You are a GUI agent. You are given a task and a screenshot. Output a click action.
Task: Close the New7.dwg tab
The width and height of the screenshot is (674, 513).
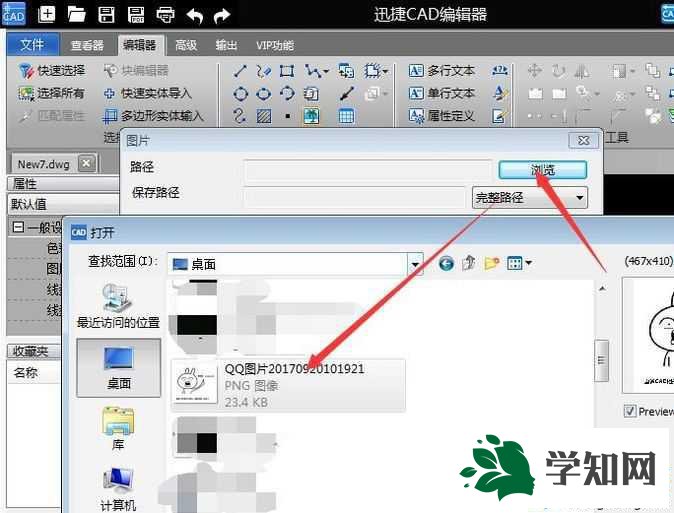pos(86,163)
